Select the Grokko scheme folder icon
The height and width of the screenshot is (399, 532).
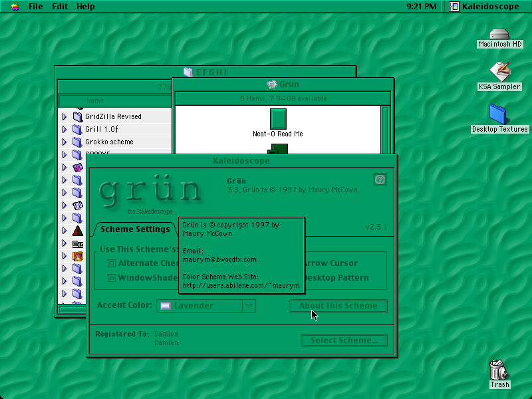[x=77, y=142]
